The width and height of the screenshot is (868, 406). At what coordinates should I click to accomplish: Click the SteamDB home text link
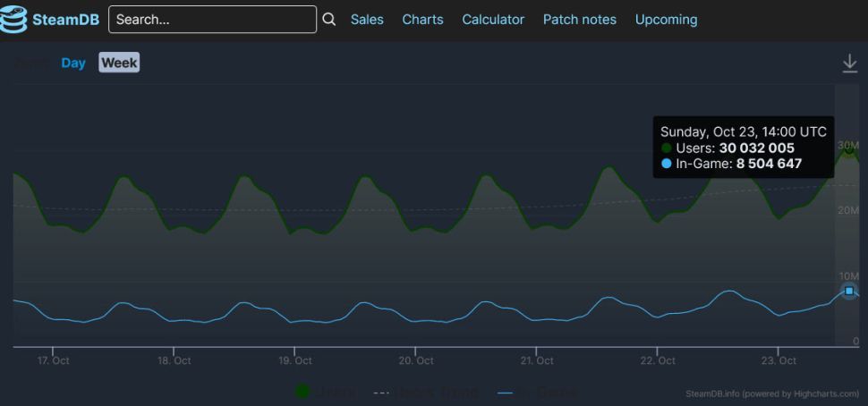pyautogui.click(x=66, y=20)
